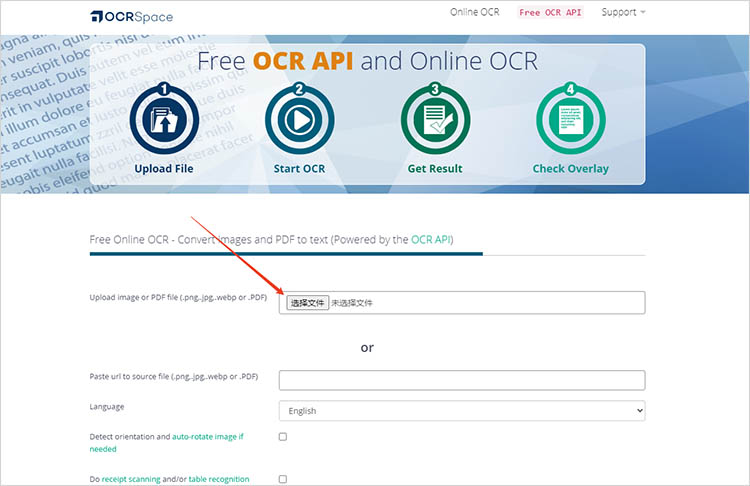Open the auto-rotate image if needed link
The height and width of the screenshot is (486, 750).
coord(166,442)
